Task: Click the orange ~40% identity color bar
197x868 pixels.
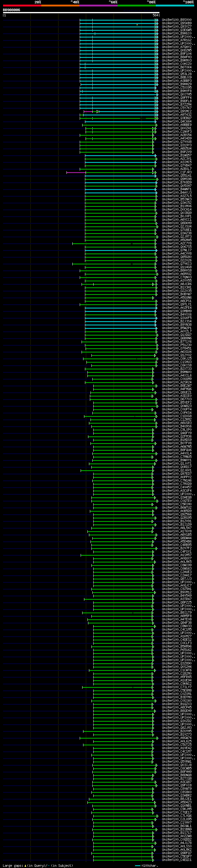Action: (x=60, y=6)
